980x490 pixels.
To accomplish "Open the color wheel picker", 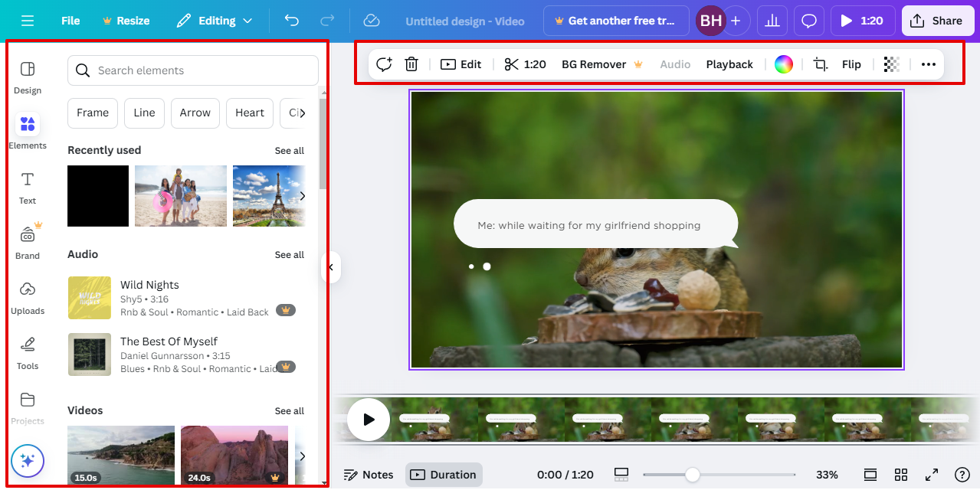I will click(x=783, y=64).
